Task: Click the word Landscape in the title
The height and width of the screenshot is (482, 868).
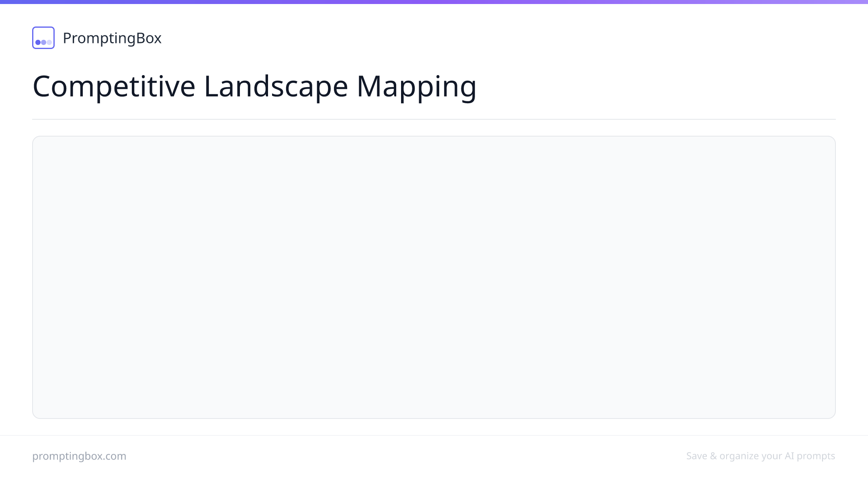Action: click(276, 86)
